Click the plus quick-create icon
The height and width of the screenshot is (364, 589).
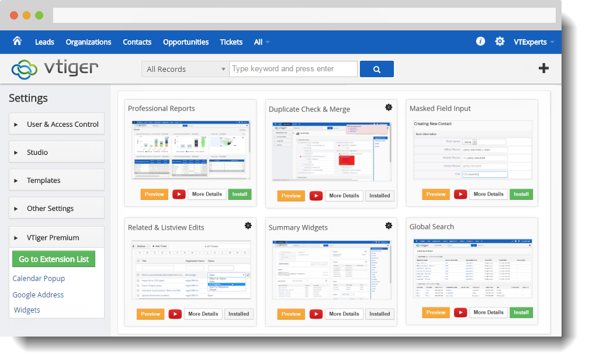543,68
